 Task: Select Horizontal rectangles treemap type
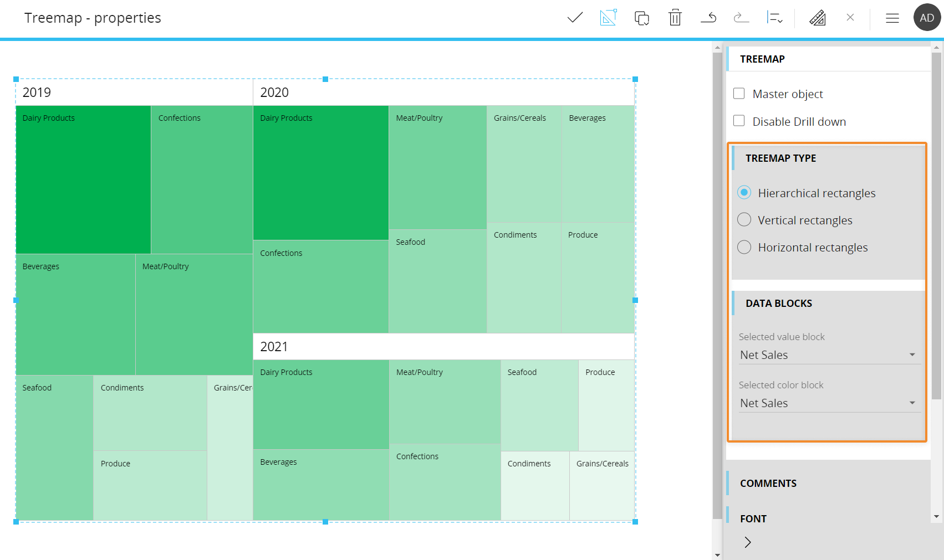(744, 247)
